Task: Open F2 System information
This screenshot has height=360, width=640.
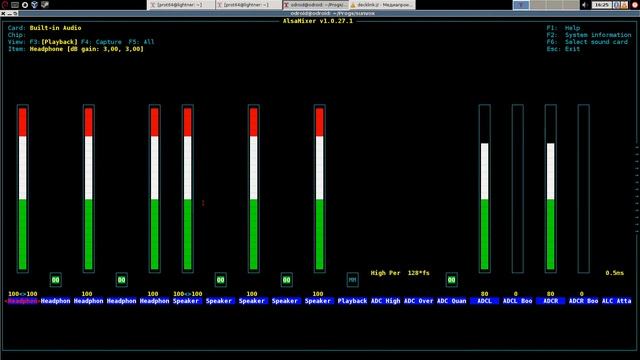Action: coord(589,35)
